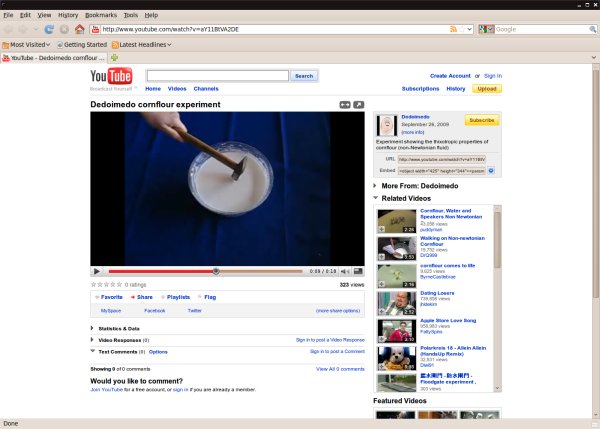Add 'cornflour comes to life' to queue

pyautogui.click(x=382, y=284)
